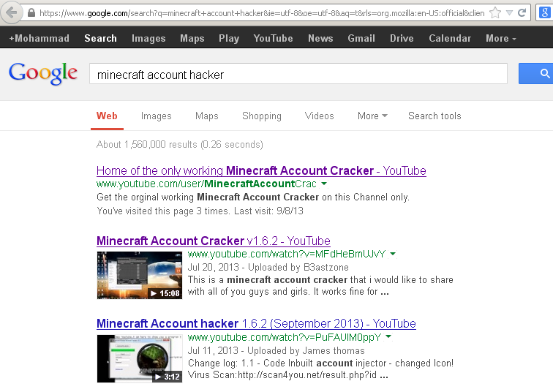
Task: Open Gmail in the black Google bar
Action: 361,38
